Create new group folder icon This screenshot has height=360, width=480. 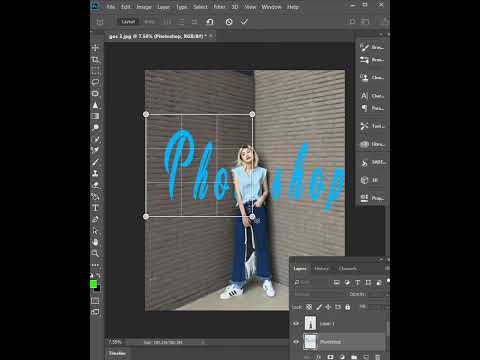(x=354, y=357)
